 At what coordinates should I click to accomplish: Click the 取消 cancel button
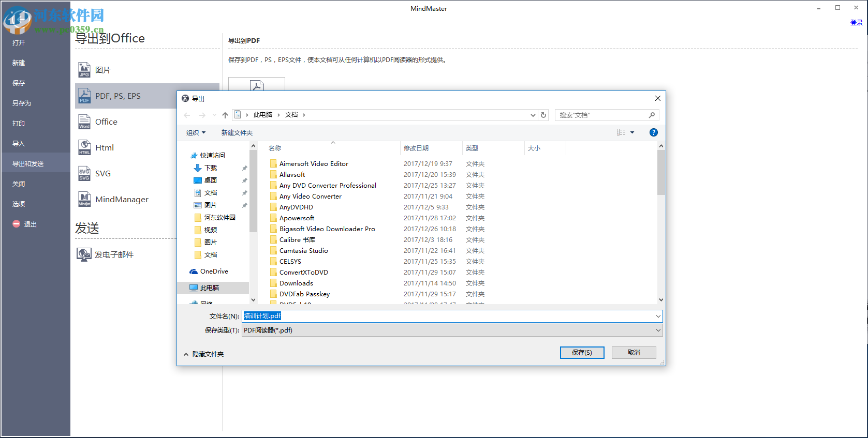pyautogui.click(x=634, y=352)
